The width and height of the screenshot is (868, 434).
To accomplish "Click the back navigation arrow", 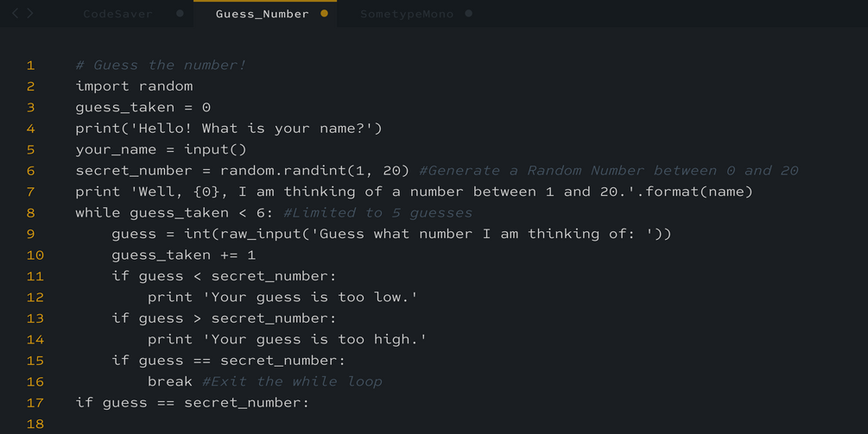I will coord(15,14).
